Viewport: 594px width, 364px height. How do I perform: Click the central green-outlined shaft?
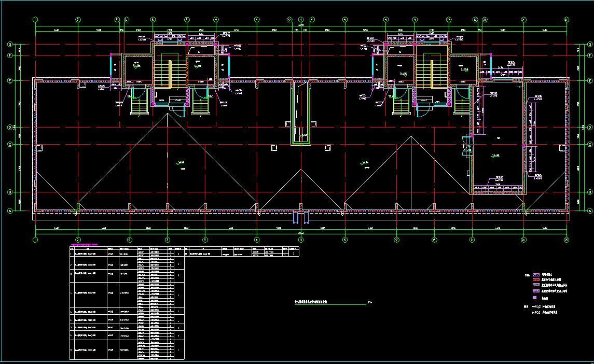click(301, 115)
